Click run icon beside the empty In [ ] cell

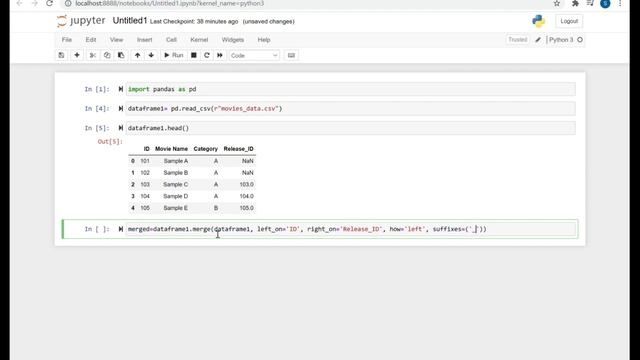[120, 229]
